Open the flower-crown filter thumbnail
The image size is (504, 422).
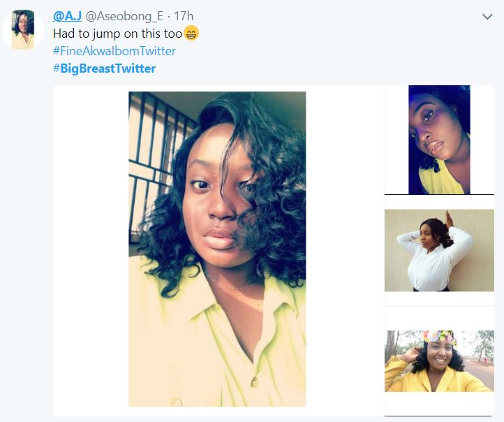click(x=439, y=361)
